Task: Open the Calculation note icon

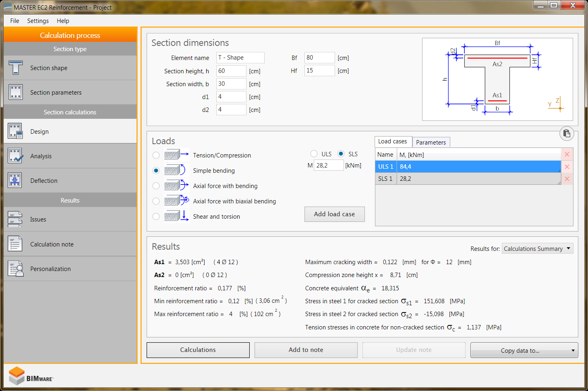Action: [x=15, y=244]
